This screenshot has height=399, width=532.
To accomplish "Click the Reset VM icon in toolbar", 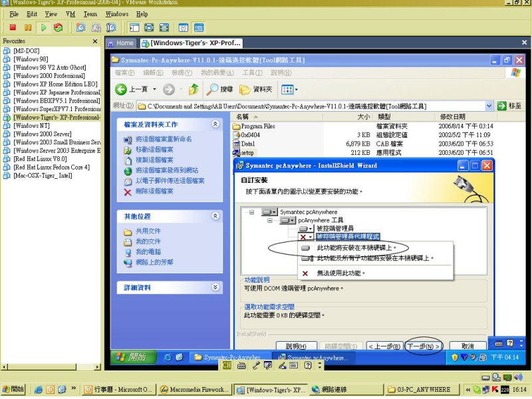I will coord(59,27).
